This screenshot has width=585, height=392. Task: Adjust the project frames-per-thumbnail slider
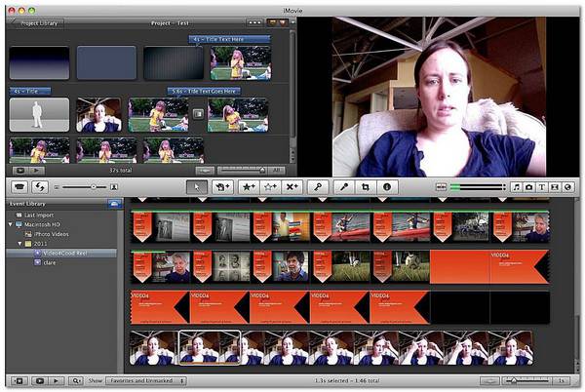(x=243, y=171)
